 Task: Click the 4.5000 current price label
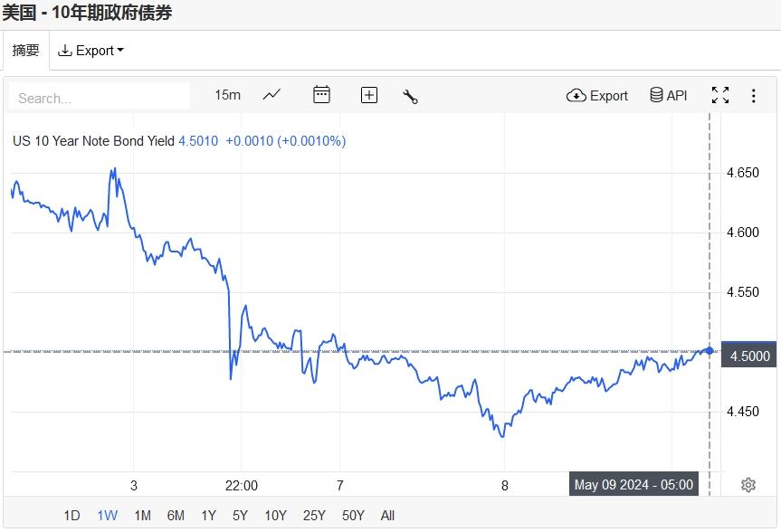(x=750, y=356)
